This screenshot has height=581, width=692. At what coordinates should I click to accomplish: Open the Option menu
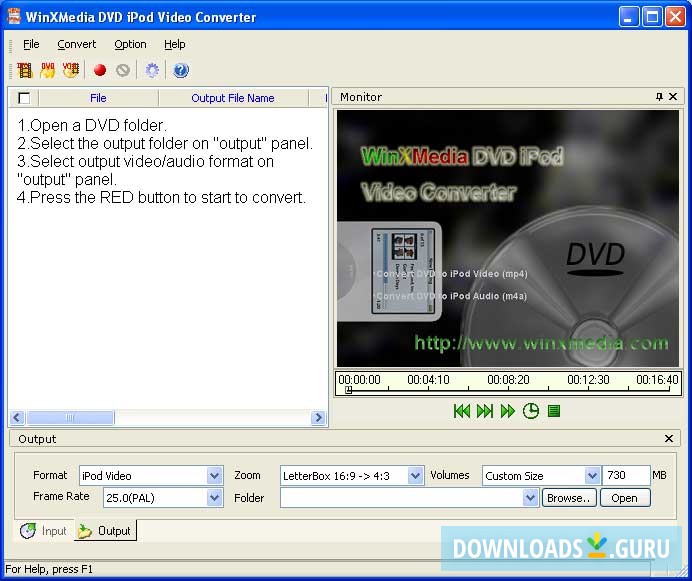130,44
